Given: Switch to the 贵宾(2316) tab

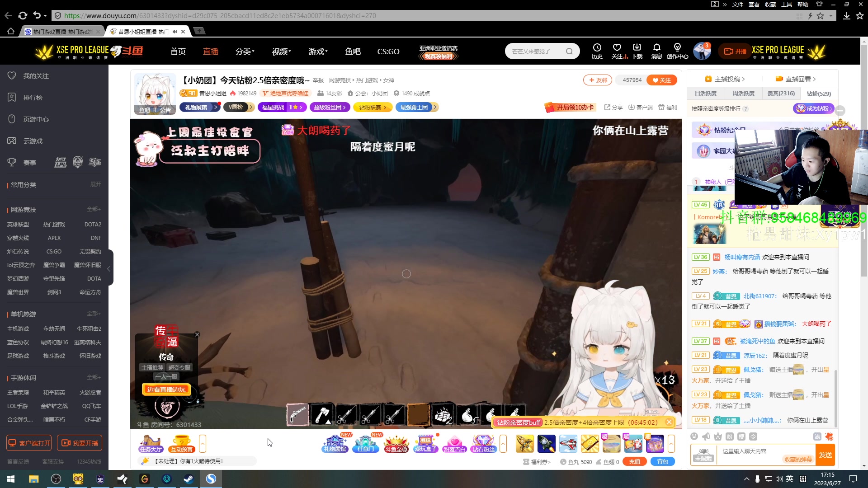Looking at the screenshot, I should (781, 94).
